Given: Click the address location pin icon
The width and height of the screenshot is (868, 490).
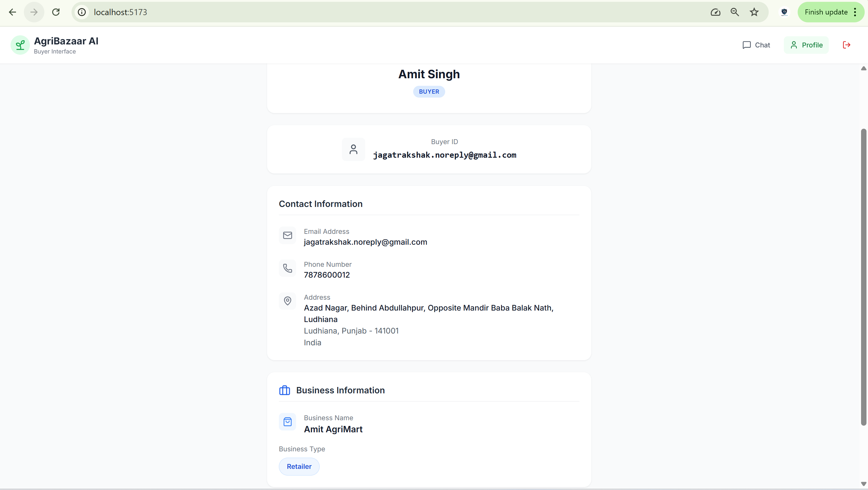Looking at the screenshot, I should [x=287, y=301].
